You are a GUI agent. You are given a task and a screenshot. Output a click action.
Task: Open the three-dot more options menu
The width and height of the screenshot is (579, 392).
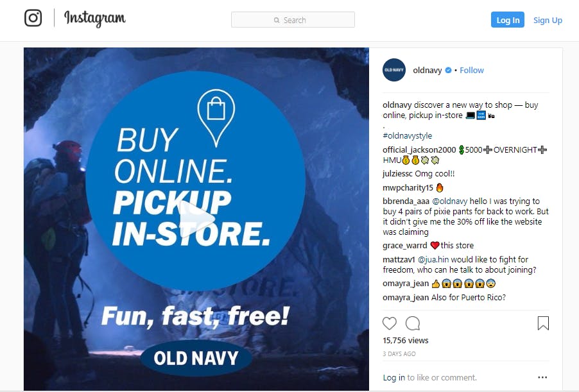(x=542, y=377)
